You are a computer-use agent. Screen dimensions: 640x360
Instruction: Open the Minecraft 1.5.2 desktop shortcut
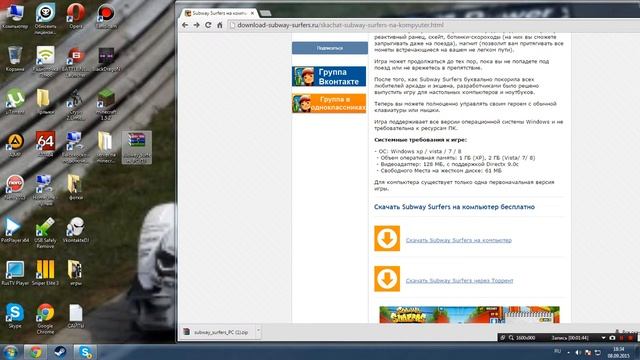pyautogui.click(x=106, y=104)
